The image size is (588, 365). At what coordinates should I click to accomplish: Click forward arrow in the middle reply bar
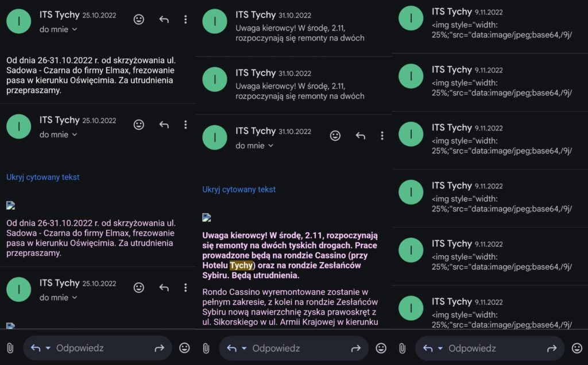tap(355, 348)
